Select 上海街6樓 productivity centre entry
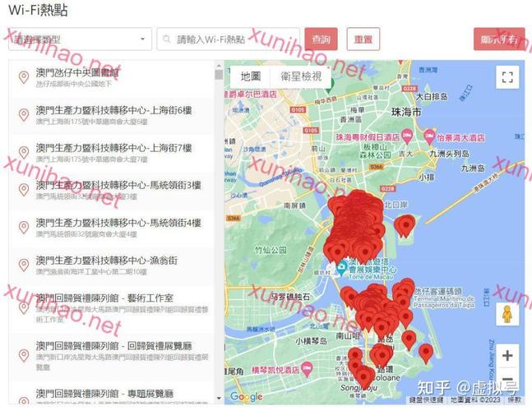This screenshot has height=411, width=532. (112, 115)
